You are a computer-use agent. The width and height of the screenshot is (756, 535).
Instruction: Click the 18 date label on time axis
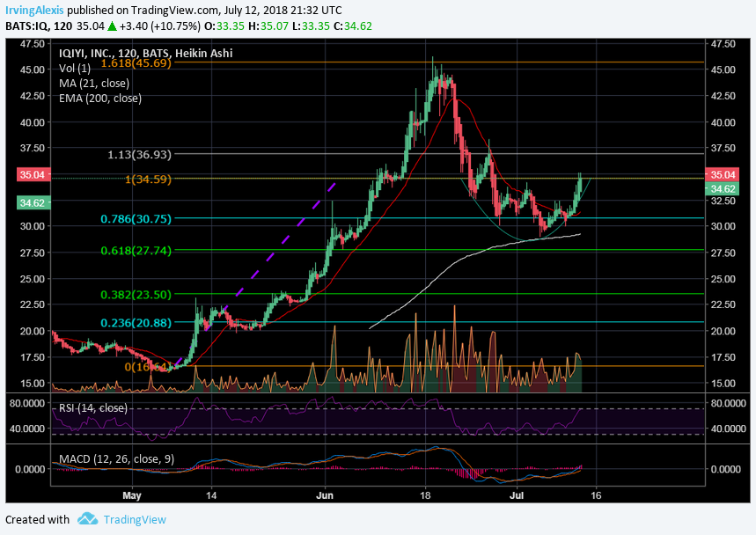tap(425, 495)
